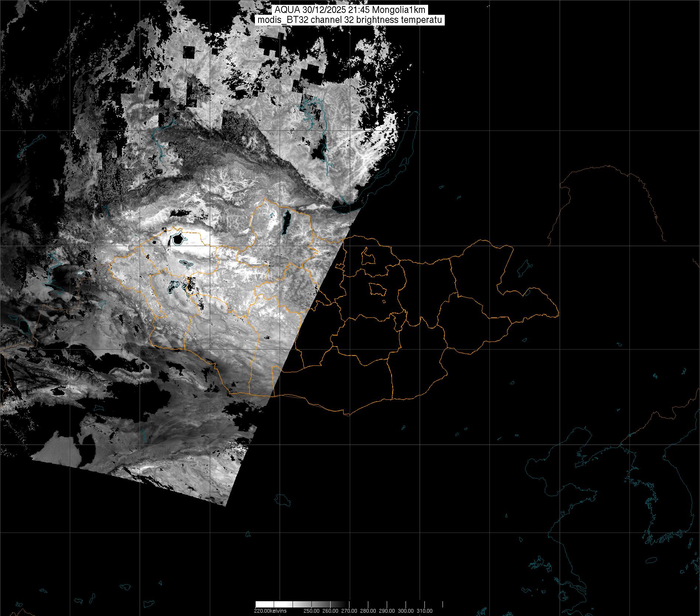The image size is (700, 616).
Task: Click the round black Uvs Lake
Action: 178,239
